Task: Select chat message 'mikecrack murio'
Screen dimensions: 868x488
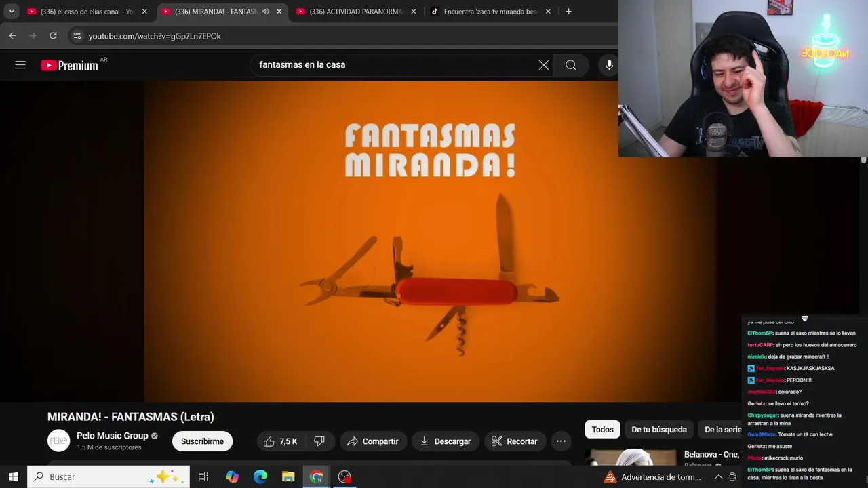Action: pos(785,458)
